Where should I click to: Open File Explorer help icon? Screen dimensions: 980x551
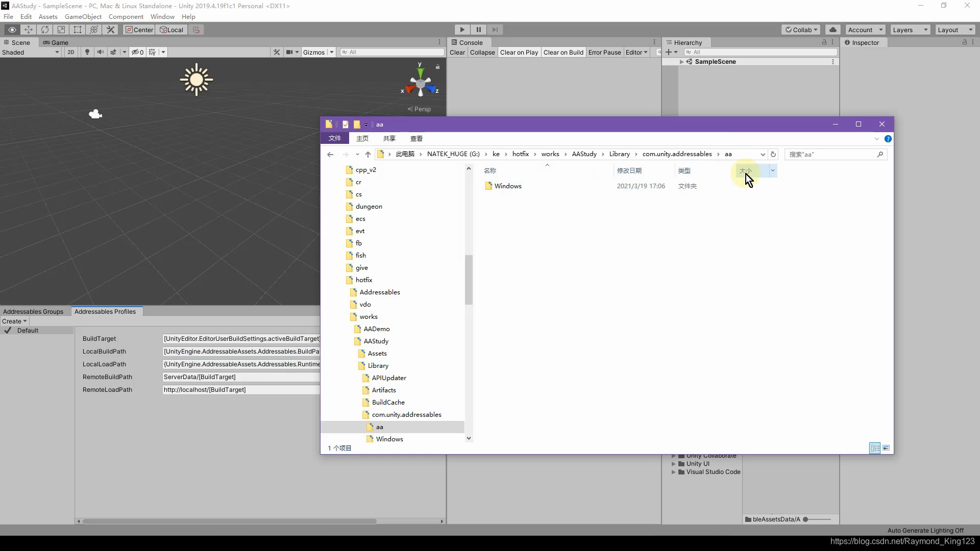pyautogui.click(x=888, y=139)
